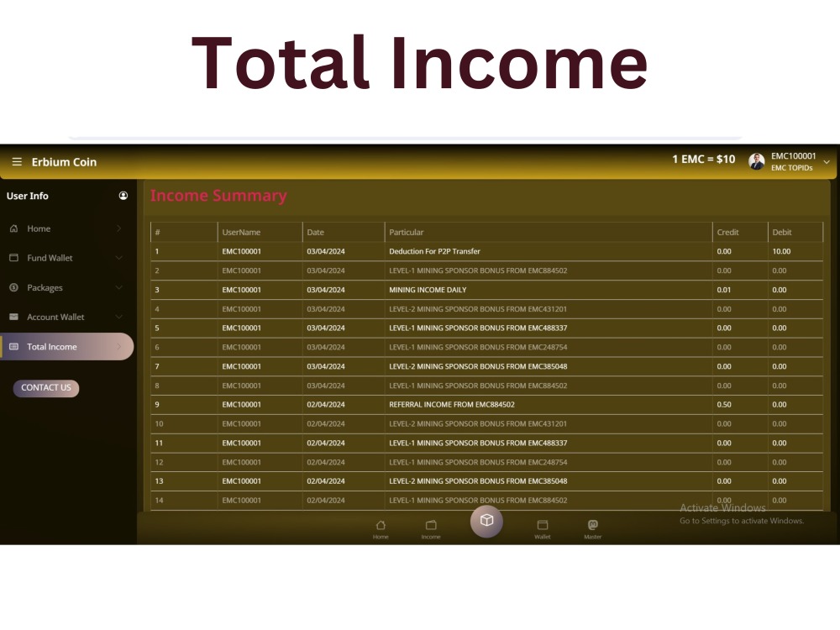The image size is (840, 630).
Task: Expand the Home chevron in sidebar
Action: [119, 228]
